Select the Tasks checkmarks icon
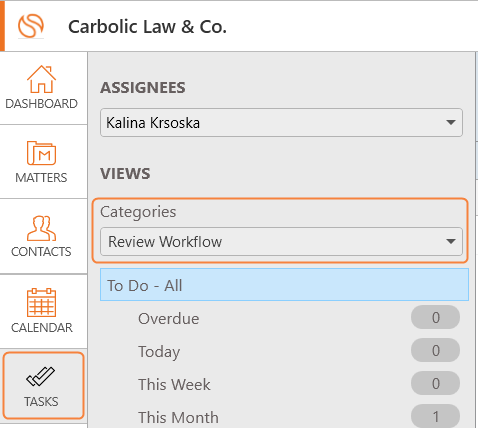478x428 pixels. [x=41, y=377]
